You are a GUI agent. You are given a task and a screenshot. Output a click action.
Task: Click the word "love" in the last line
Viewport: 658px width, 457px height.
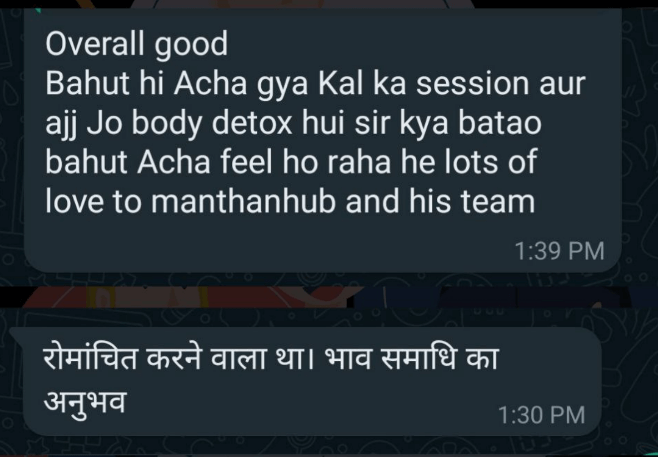click(x=74, y=202)
